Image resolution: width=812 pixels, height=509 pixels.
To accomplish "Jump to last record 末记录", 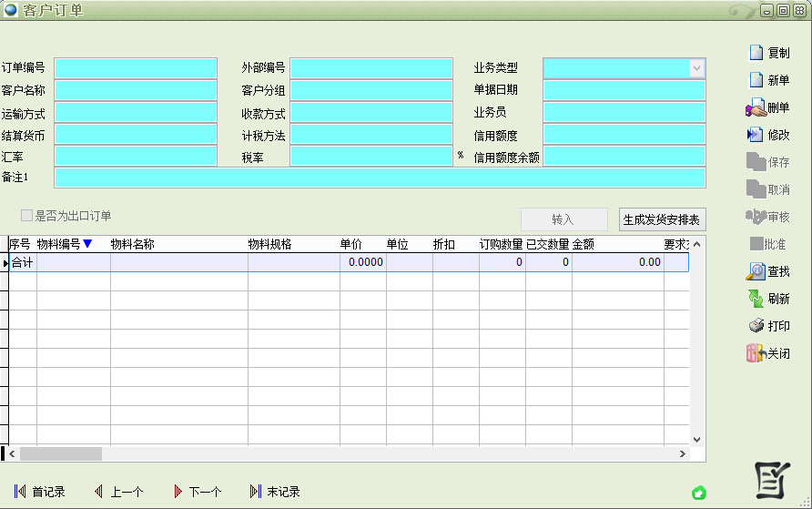I will [275, 492].
